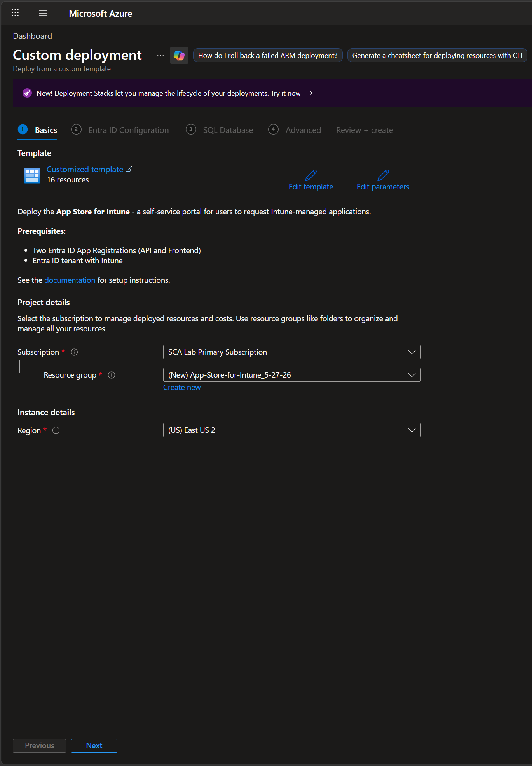This screenshot has width=532, height=766.
Task: Click the 'Project details' heading
Action: pyautogui.click(x=44, y=303)
